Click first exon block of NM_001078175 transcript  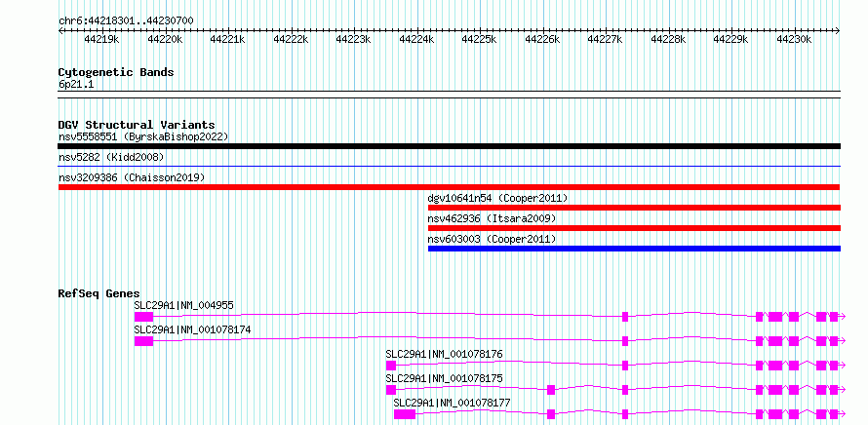391,390
